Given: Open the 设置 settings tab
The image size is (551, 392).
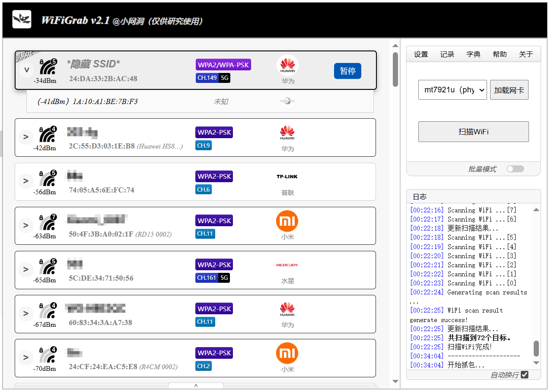Looking at the screenshot, I should (421, 54).
